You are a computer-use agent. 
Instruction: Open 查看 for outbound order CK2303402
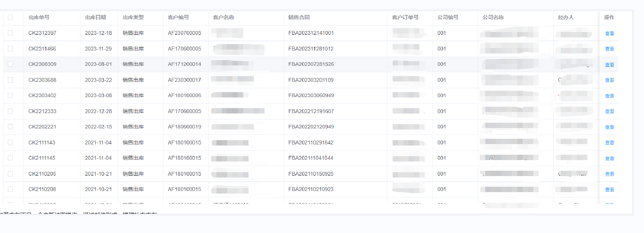pos(609,96)
